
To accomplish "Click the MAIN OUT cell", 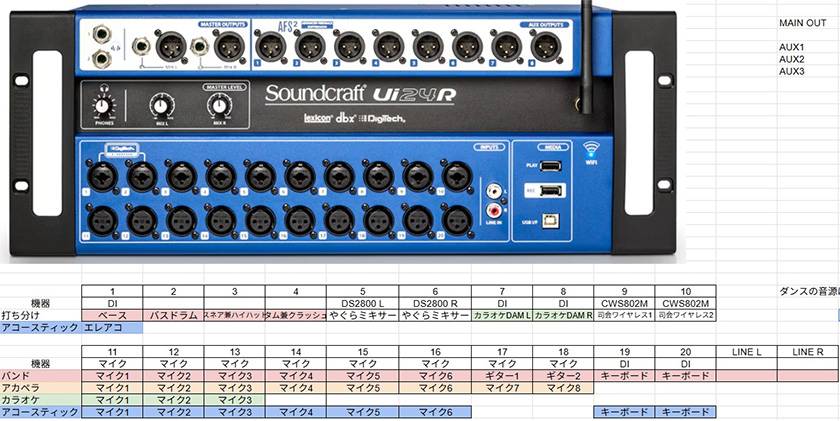I will (809, 24).
